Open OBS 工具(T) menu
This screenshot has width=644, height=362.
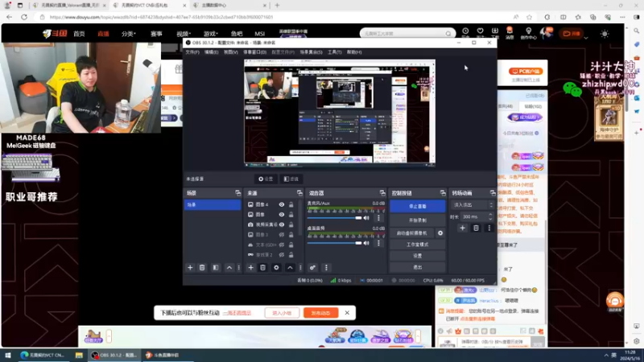coord(335,52)
